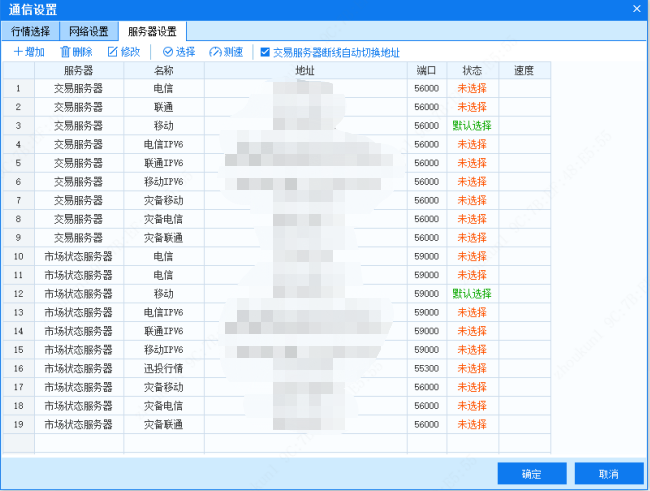Click port 56000 in row 2
650x491 pixels.
click(x=427, y=107)
